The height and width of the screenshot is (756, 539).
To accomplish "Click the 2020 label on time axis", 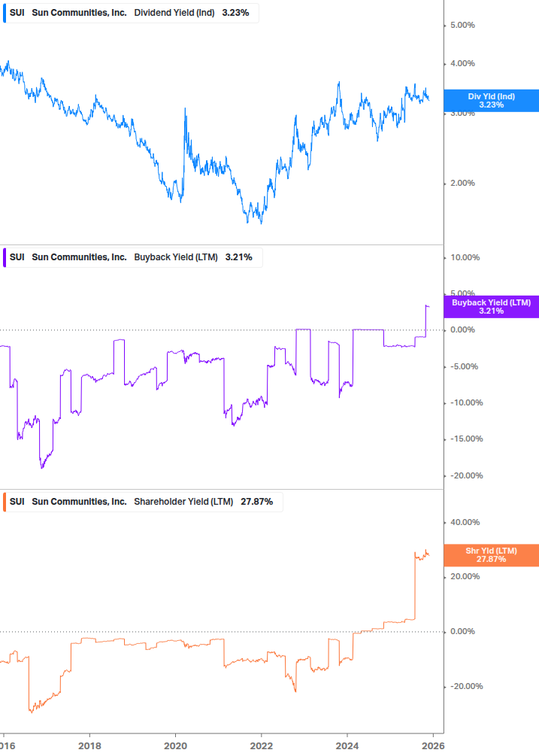I will (x=175, y=746).
